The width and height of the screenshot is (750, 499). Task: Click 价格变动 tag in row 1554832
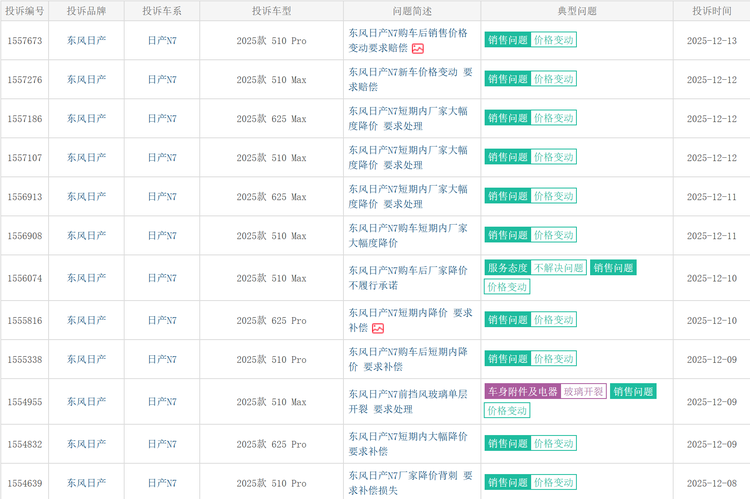tap(553, 444)
